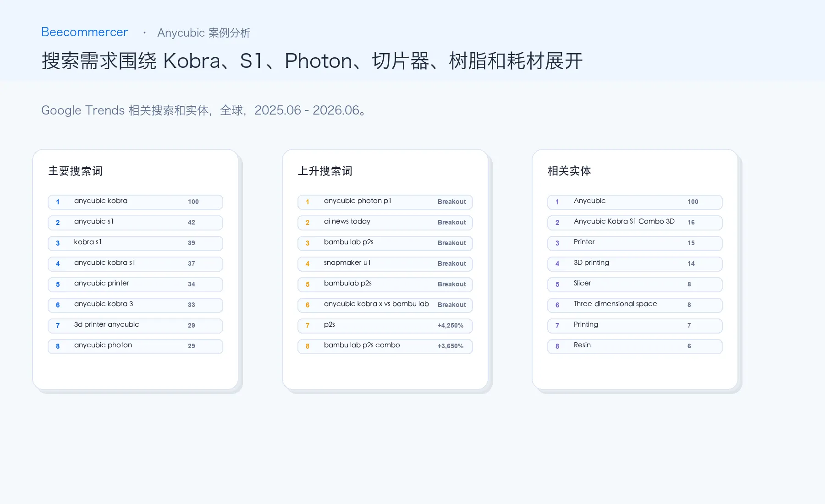
Task: Select 'bambu lab p2s combo' row
Action: [385, 346]
